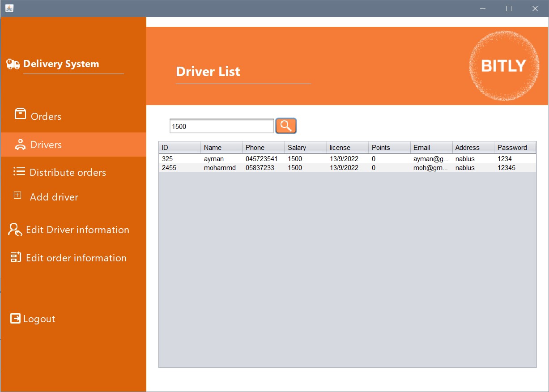Sort by the ID column header
This screenshot has height=392, width=549.
(x=180, y=148)
